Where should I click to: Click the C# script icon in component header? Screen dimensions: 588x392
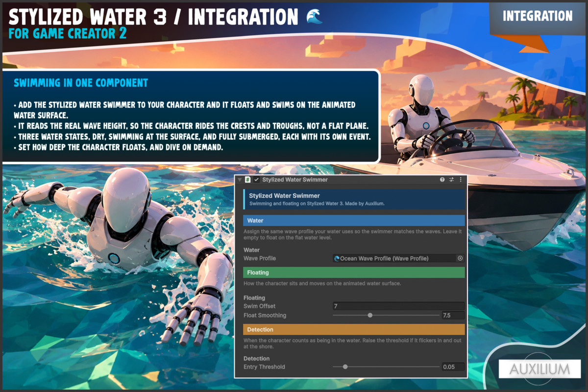(248, 180)
